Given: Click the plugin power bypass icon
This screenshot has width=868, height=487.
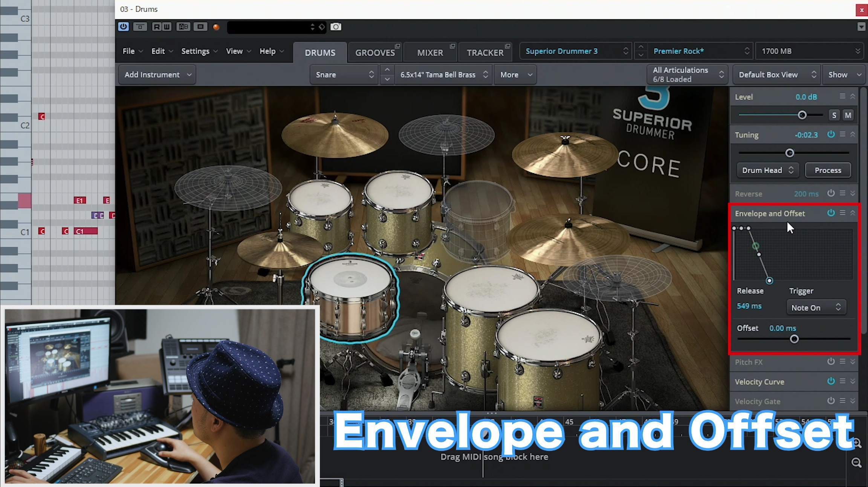Looking at the screenshot, I should coord(124,27).
